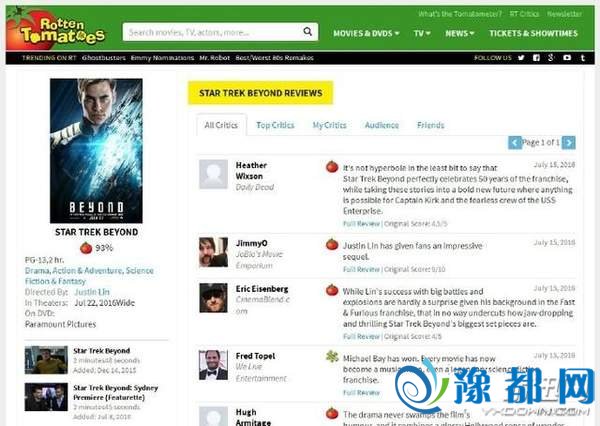
Task: Open the Tumblr follow icon
Action: click(x=581, y=57)
